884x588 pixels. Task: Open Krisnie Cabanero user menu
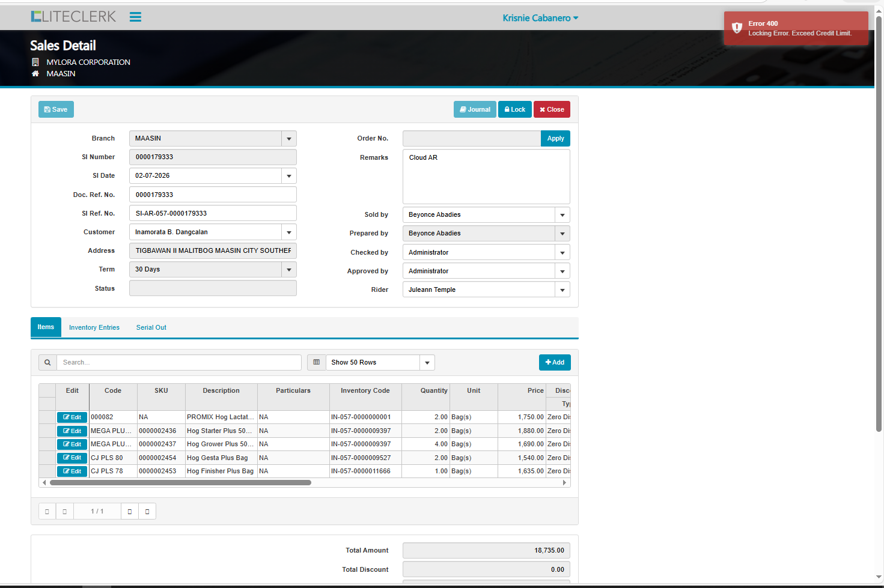pos(540,18)
